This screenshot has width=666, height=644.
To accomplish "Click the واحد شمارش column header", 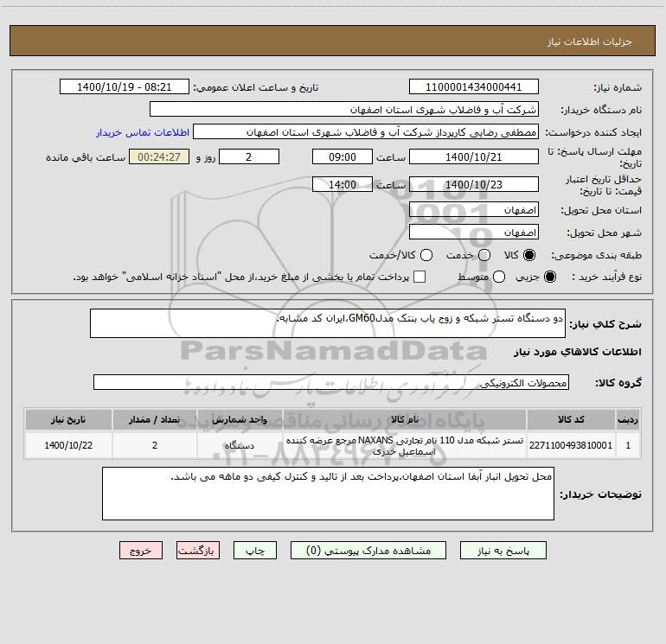I will click(240, 419).
